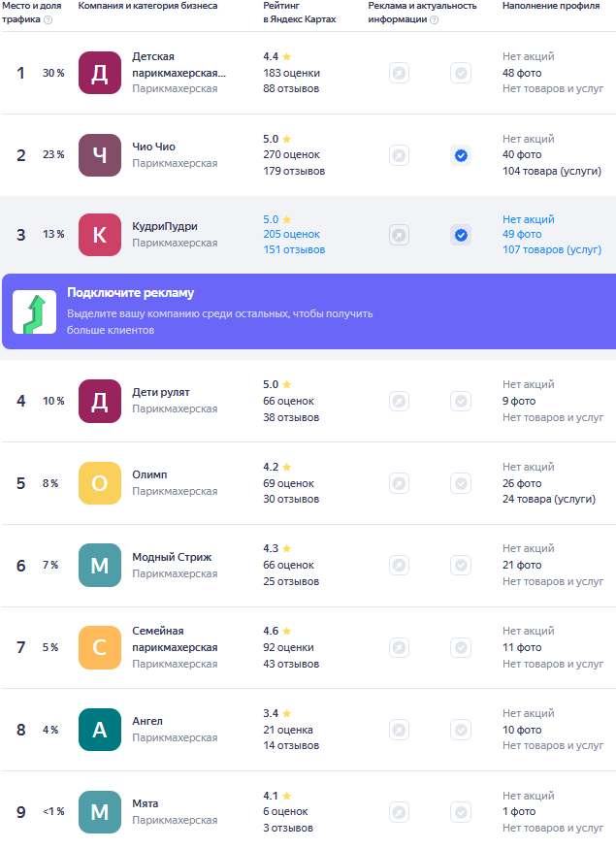Click the 'Рейтинг в Яндекс Картах' column header
This screenshot has height=849, width=616.
(300, 13)
